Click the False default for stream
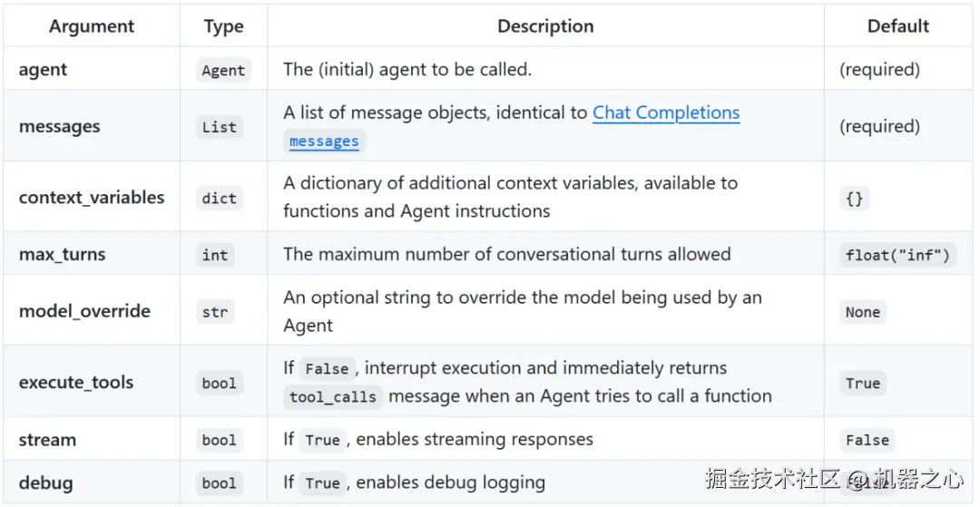The image size is (980, 507). point(867,440)
